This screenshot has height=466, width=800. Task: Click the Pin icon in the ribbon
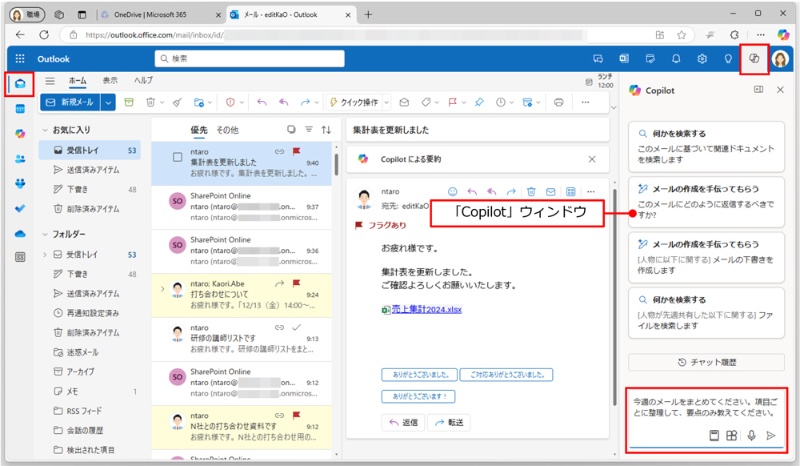pyautogui.click(x=479, y=103)
